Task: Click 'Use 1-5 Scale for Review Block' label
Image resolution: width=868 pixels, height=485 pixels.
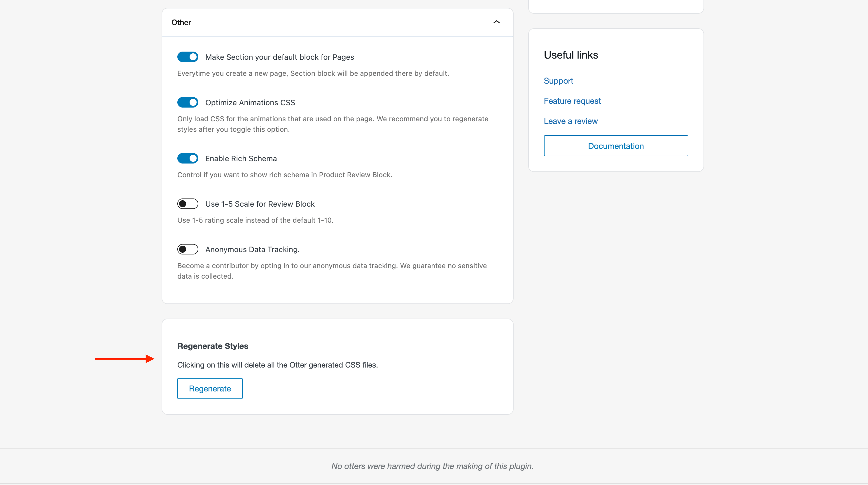Action: (260, 204)
